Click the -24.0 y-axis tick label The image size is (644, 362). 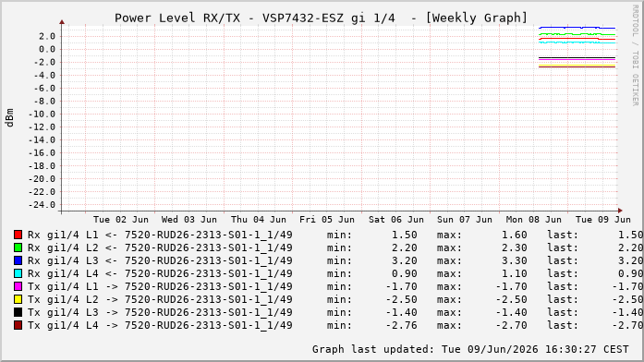pyautogui.click(x=42, y=205)
